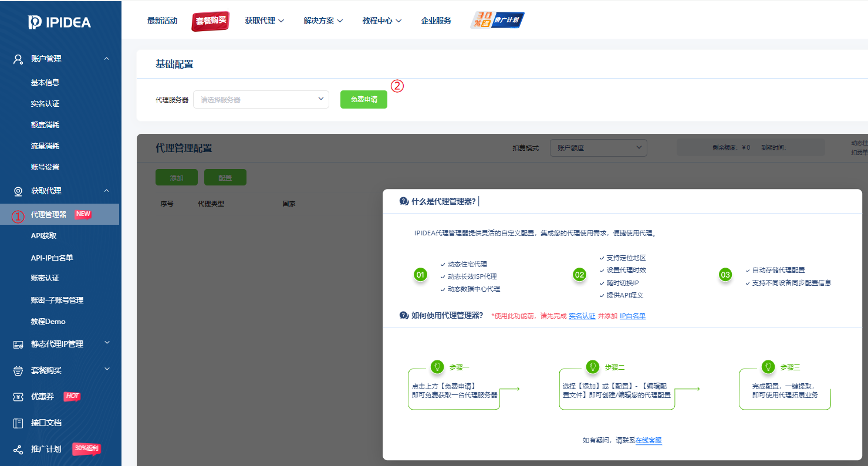Viewport: 868px width, 466px height.
Task: Expand the 套餐购买 sidebar chevron
Action: (106, 369)
